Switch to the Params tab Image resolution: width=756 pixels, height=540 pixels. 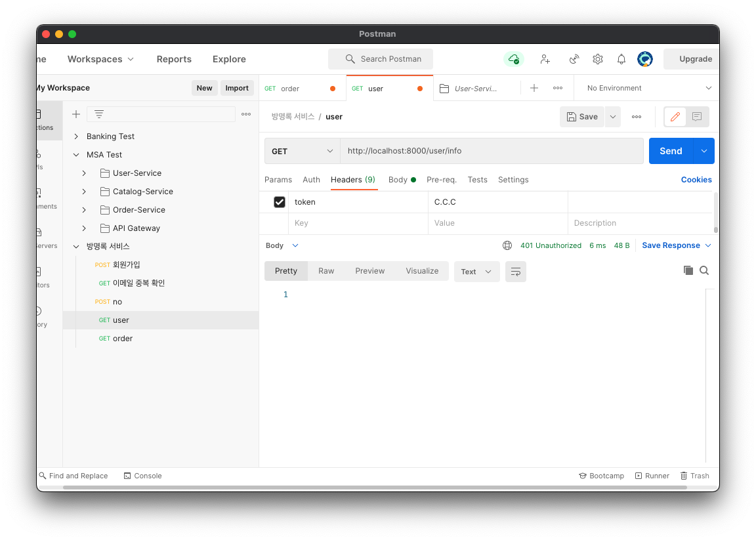point(278,179)
